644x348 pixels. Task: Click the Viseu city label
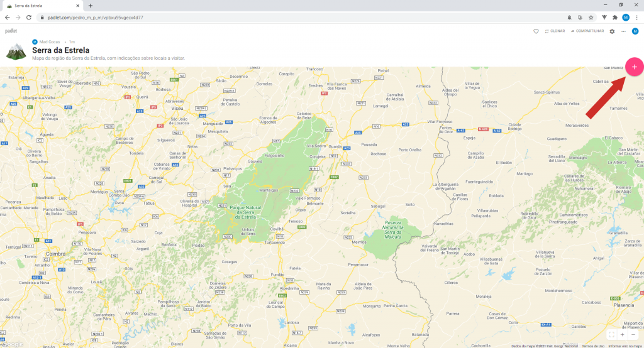(x=177, y=108)
